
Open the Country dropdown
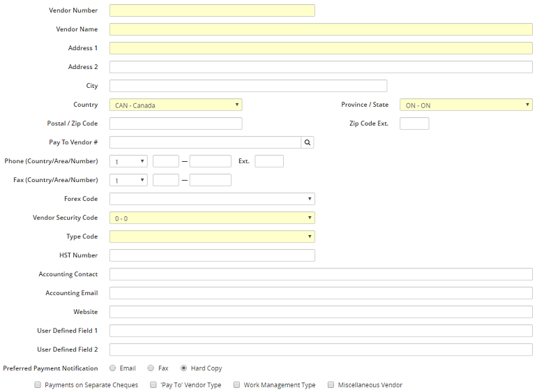[x=176, y=105]
